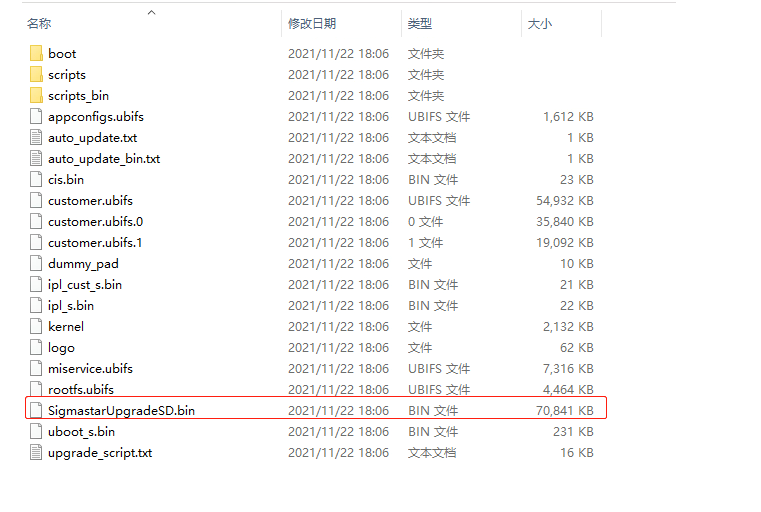This screenshot has width=761, height=512.
Task: Select the appconfigs.ubifs file name
Action: [x=96, y=116]
